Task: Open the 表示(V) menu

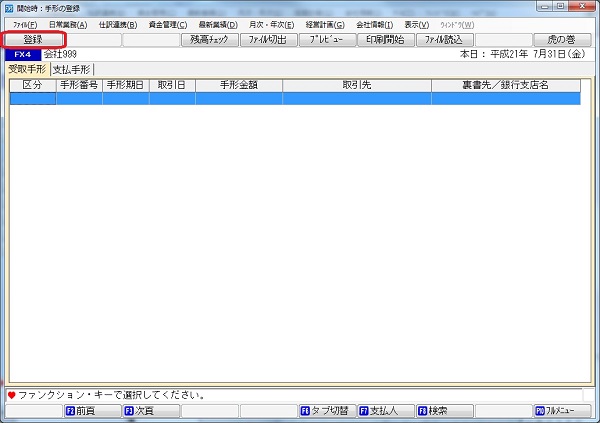Action: [x=416, y=25]
